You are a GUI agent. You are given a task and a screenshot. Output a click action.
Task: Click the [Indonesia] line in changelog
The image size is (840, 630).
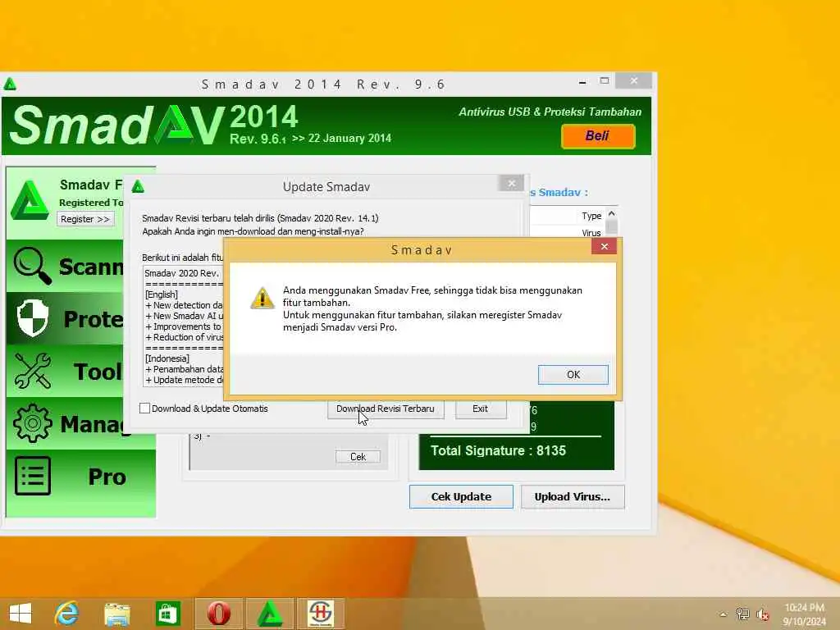[167, 359]
